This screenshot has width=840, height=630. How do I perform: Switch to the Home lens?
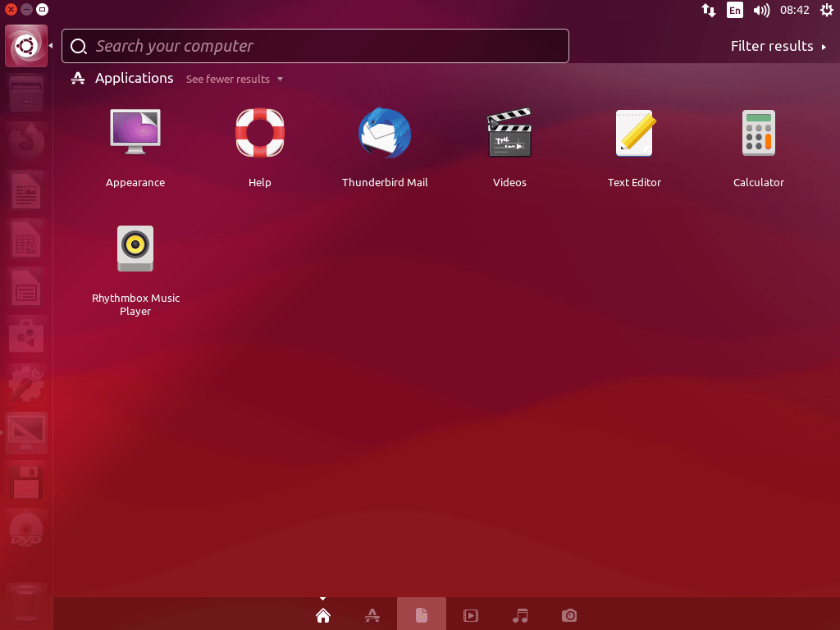[x=322, y=614]
